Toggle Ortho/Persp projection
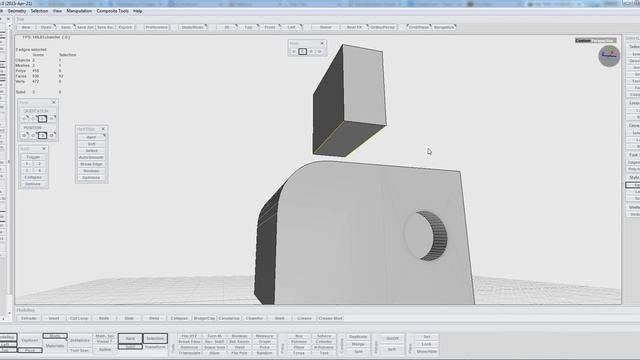This screenshot has height=360, width=640. click(383, 27)
